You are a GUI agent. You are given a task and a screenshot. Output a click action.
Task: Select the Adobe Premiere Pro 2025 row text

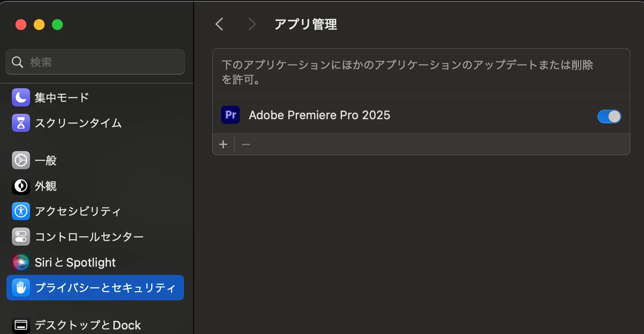[x=319, y=115]
